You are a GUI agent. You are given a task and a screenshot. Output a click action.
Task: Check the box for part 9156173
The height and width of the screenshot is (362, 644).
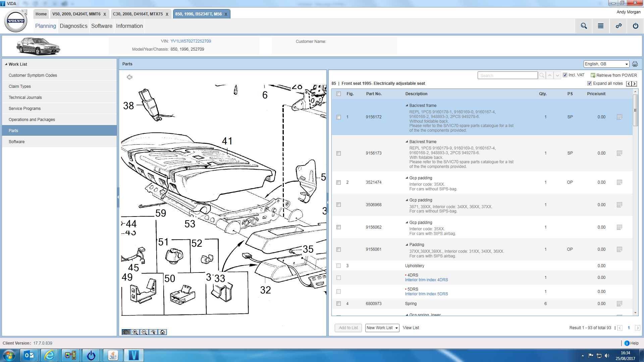pyautogui.click(x=338, y=153)
